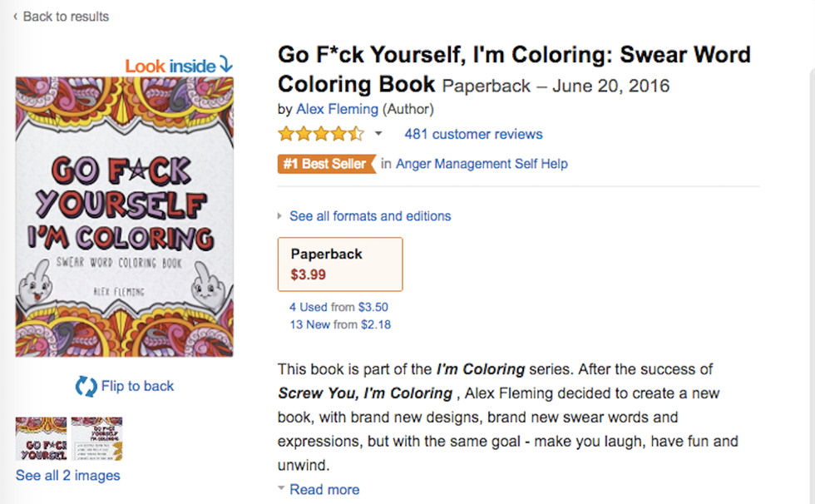Screen dimensions: 815x504
Task: Expand See all formats and editions
Action: (x=369, y=216)
